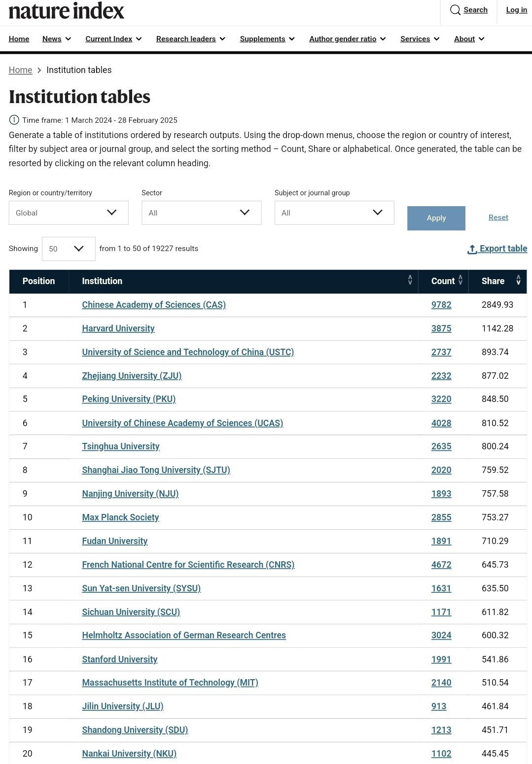Click the Reset link

click(498, 218)
